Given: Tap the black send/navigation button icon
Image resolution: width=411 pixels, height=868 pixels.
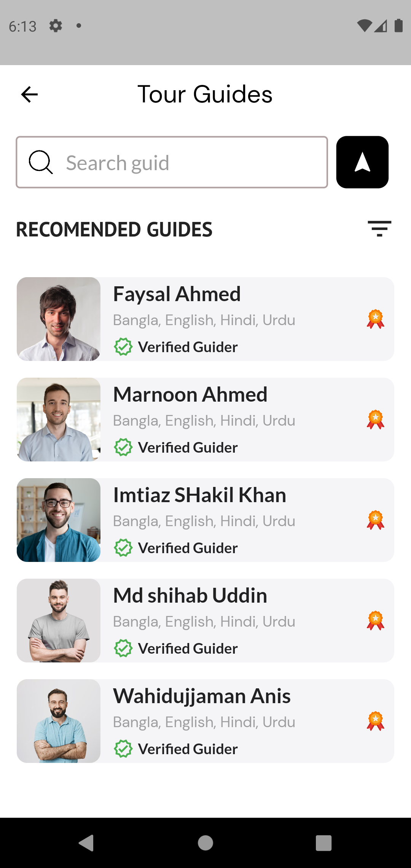Looking at the screenshot, I should coord(362,162).
